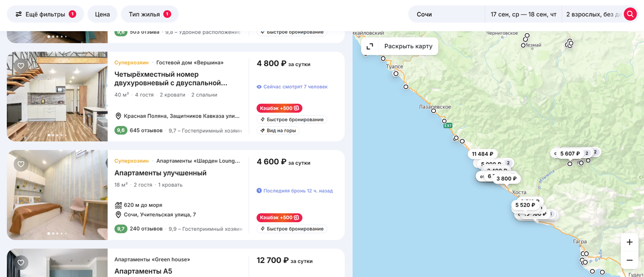Zoom out on the map
Image resolution: width=644 pixels, height=277 pixels.
pos(630,260)
